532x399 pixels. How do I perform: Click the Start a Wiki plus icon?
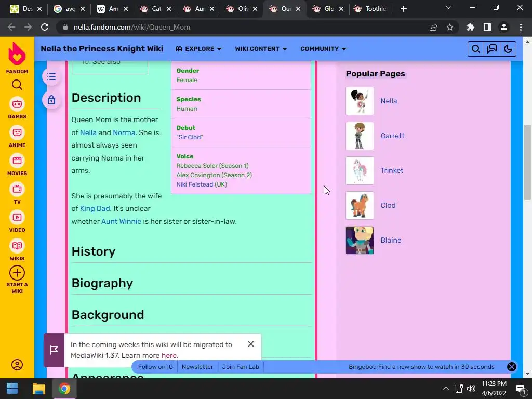pos(17,273)
